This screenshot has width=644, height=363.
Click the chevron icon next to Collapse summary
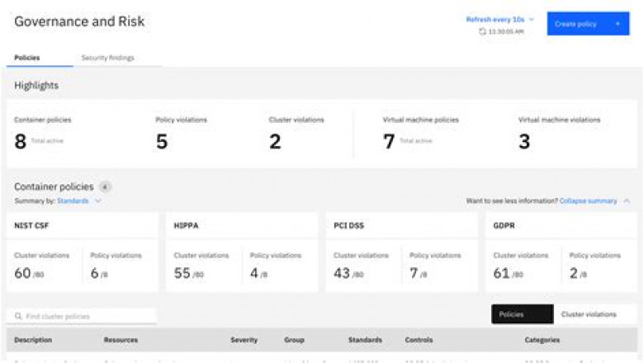627,200
